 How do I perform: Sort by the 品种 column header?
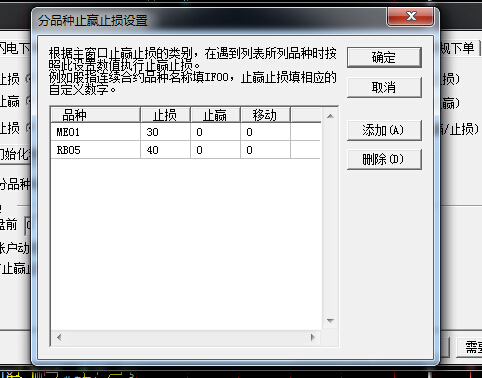pos(95,115)
